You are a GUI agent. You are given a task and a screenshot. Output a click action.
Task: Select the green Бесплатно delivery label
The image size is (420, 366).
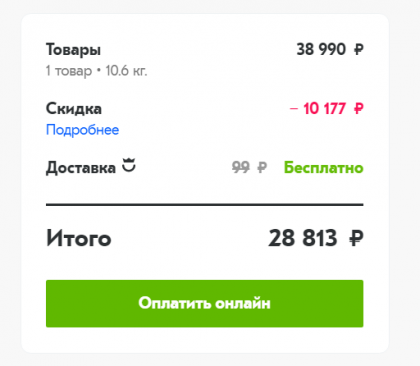point(323,167)
